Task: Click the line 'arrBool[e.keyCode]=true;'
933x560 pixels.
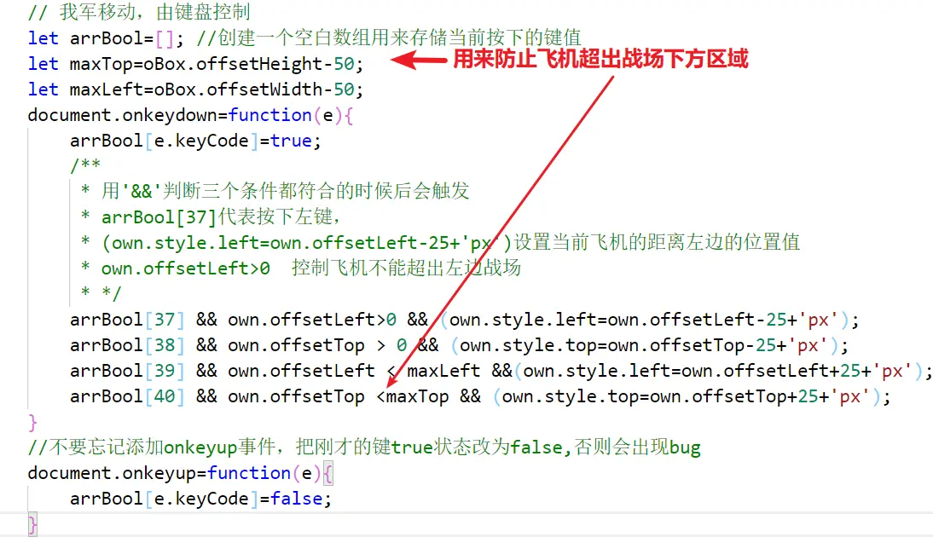Action: click(195, 141)
